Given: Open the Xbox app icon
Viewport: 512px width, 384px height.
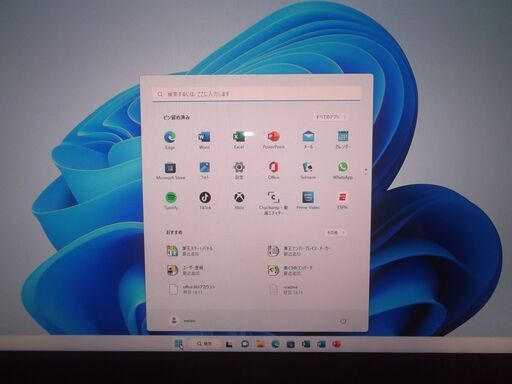Looking at the screenshot, I should point(239,197).
